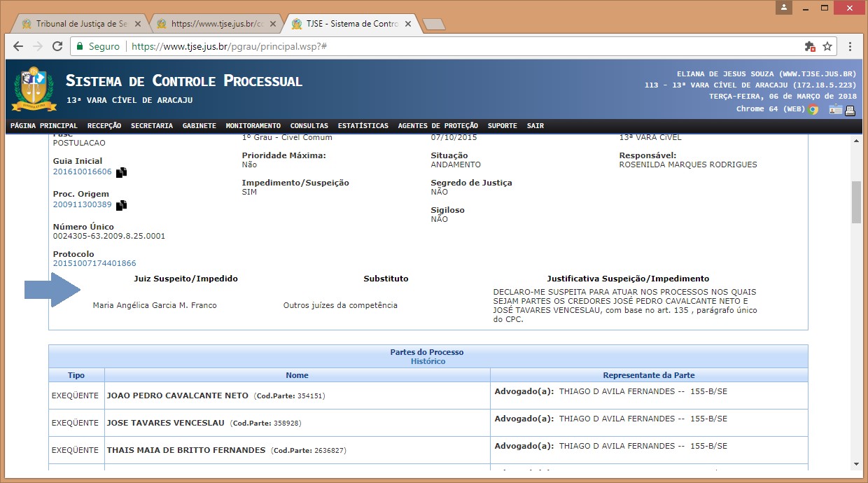Click the copy icon beside Guia Inicial number
The image size is (868, 483).
(x=122, y=172)
